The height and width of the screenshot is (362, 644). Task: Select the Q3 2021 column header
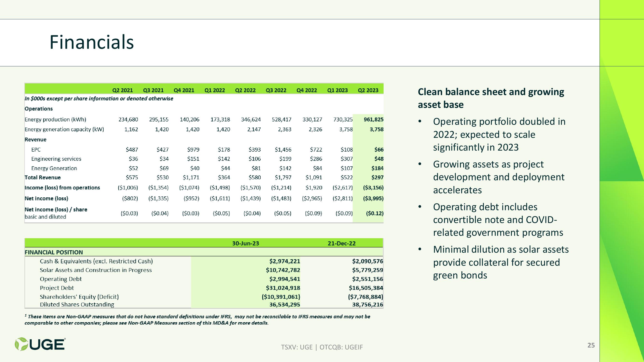[x=153, y=90]
